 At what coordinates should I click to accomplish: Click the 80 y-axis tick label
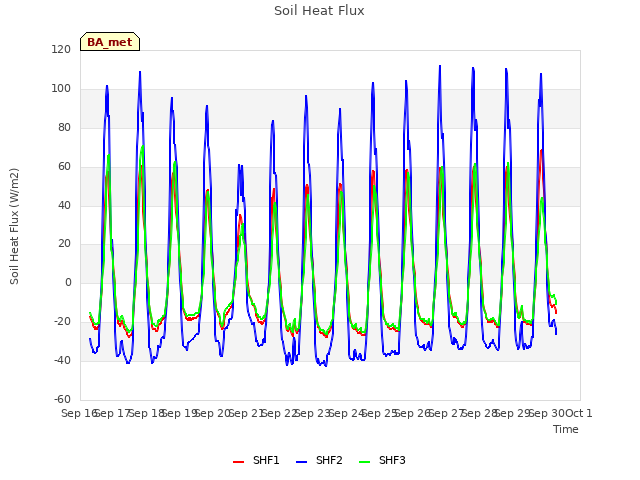click(x=64, y=127)
